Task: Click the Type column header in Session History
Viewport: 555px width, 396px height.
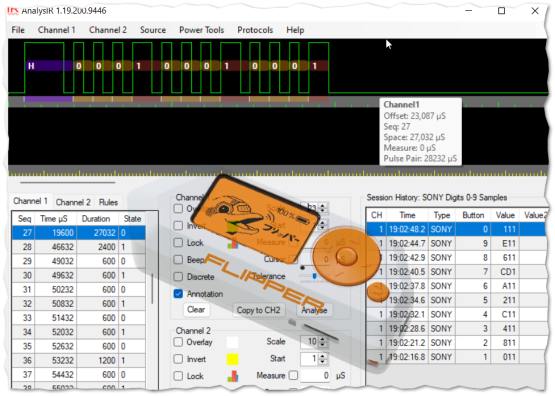Action: click(x=442, y=215)
